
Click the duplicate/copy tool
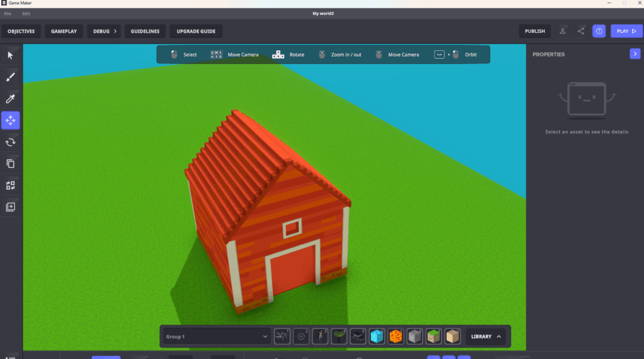(x=10, y=163)
